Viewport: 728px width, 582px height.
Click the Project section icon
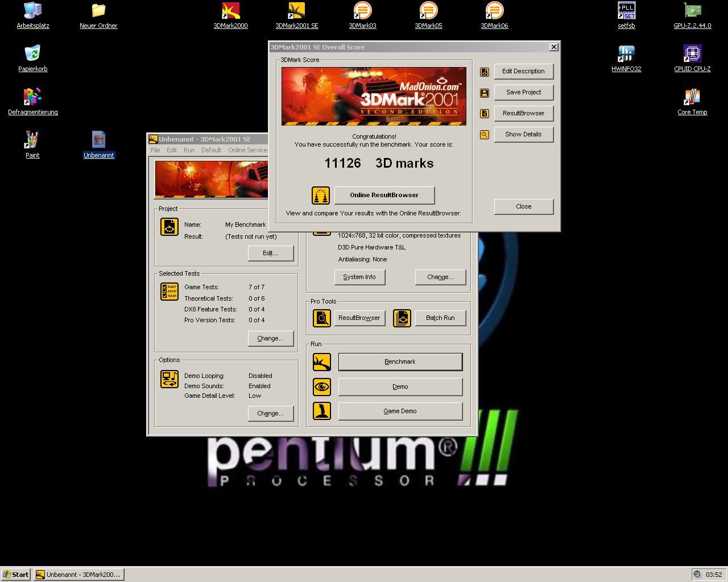(x=169, y=227)
